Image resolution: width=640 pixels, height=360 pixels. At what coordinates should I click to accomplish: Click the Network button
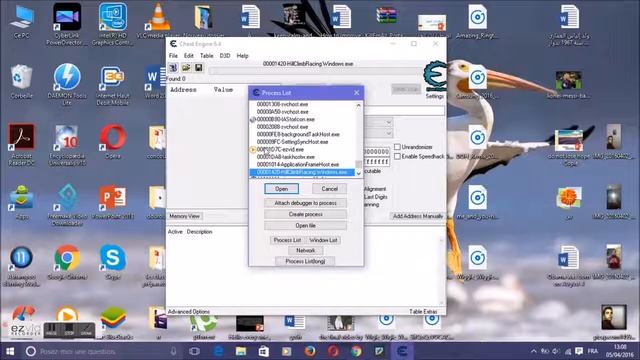[x=305, y=250]
